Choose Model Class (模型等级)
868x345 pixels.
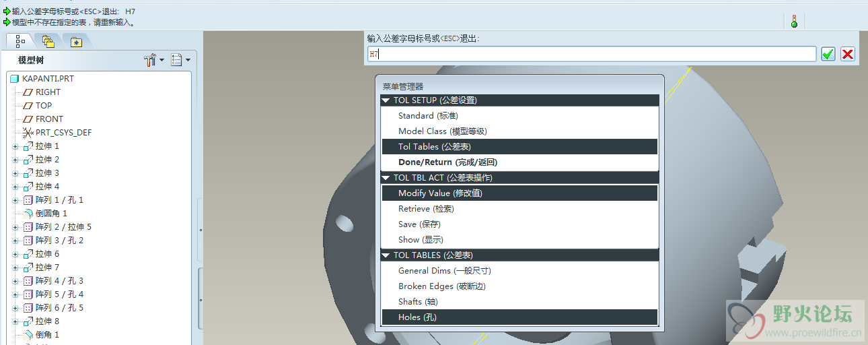point(519,131)
